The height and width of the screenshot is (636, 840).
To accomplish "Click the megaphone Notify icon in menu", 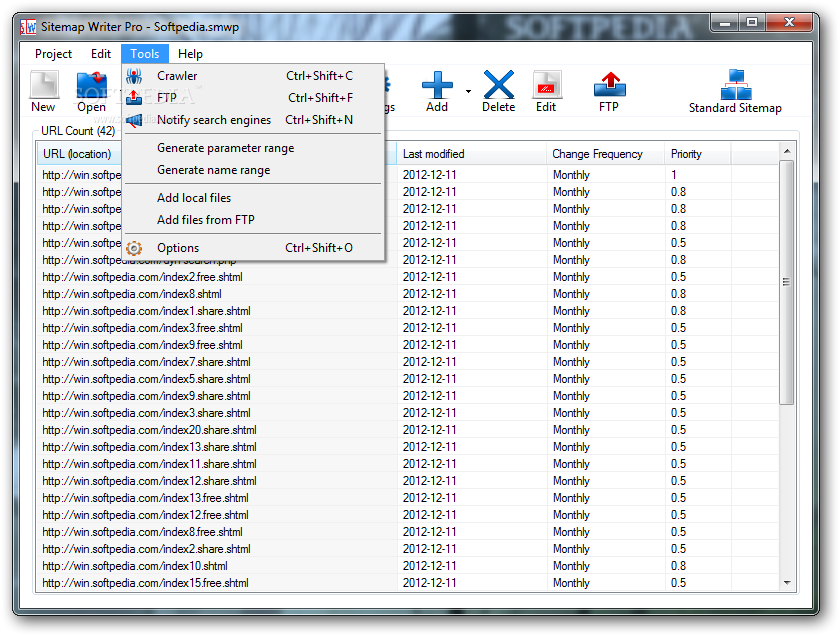I will [x=134, y=120].
